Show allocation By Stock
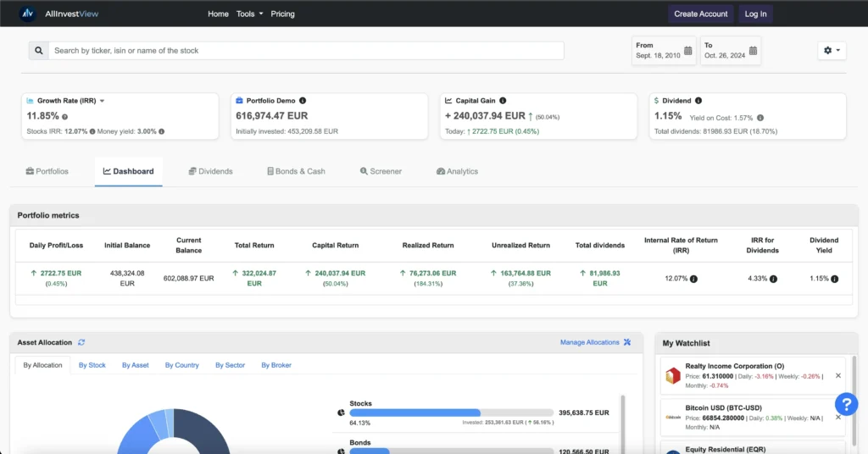868x454 pixels. (x=92, y=365)
